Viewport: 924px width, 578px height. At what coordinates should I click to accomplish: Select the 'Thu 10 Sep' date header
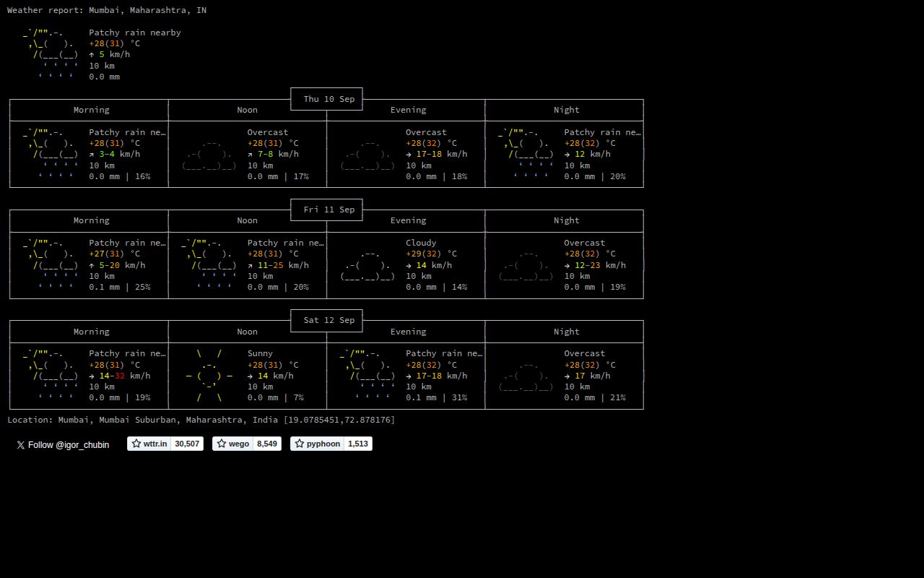[x=329, y=99]
